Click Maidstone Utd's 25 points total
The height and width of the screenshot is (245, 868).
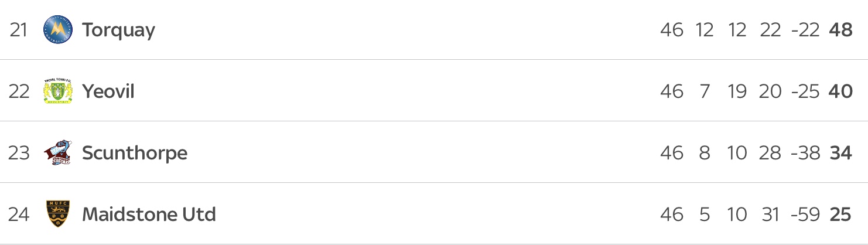tap(840, 214)
